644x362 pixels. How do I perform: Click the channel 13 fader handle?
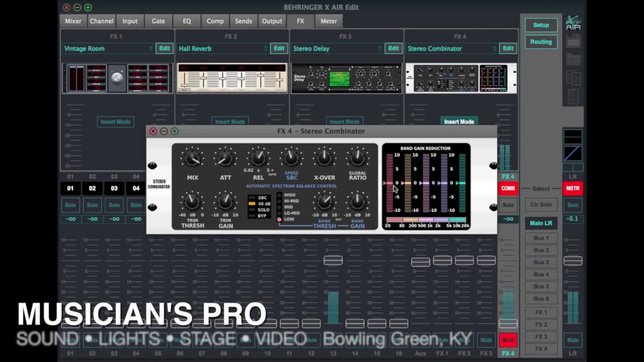(333, 260)
